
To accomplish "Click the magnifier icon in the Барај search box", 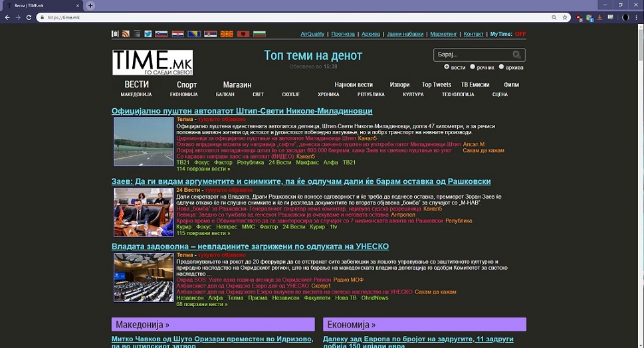I will click(x=516, y=54).
